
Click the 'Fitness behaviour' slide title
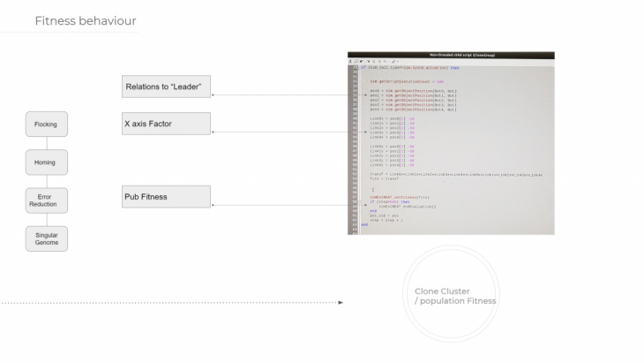tap(86, 20)
